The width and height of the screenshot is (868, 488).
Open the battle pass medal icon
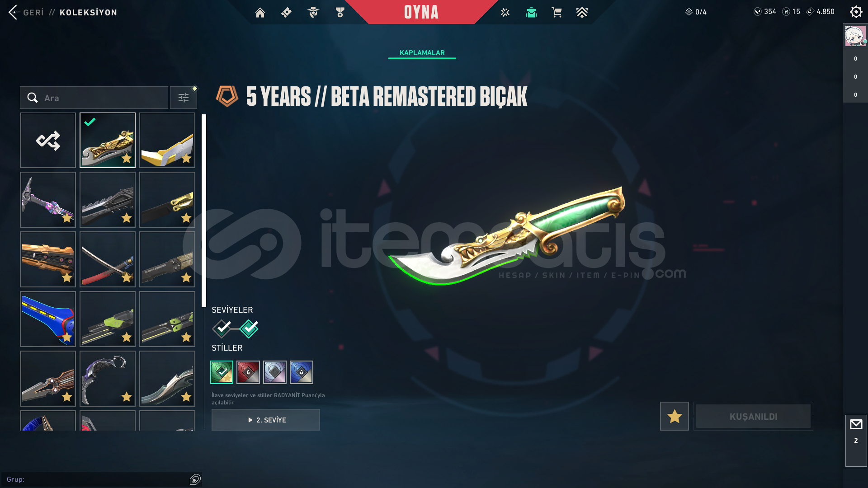tap(340, 13)
